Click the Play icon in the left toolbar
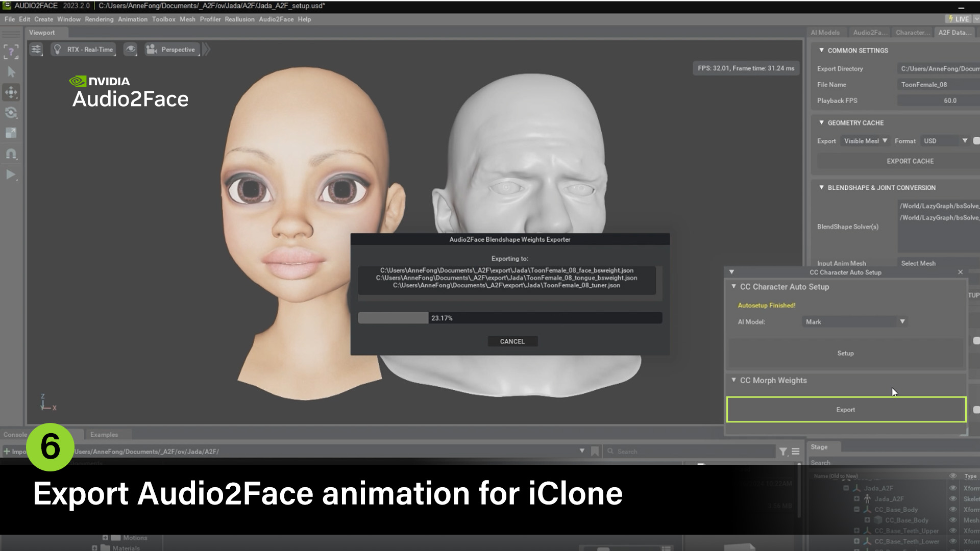Screen dimensions: 980x551 coord(11,175)
